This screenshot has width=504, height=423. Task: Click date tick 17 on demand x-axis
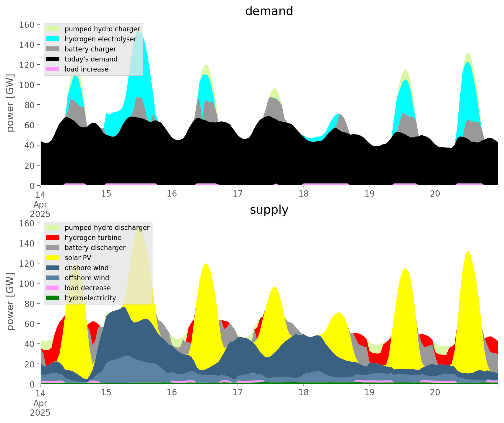pos(238,194)
